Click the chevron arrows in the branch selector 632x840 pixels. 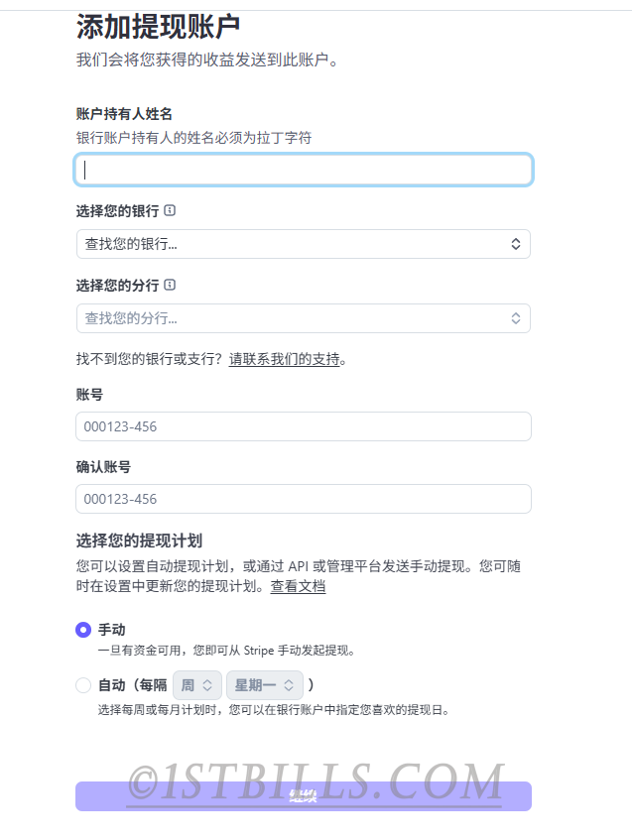pos(516,318)
